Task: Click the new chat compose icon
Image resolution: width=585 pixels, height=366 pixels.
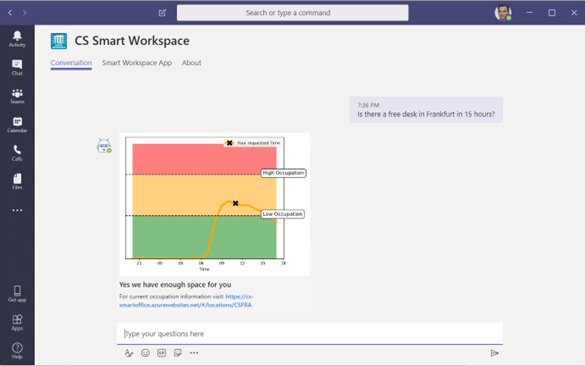Action: pyautogui.click(x=162, y=13)
